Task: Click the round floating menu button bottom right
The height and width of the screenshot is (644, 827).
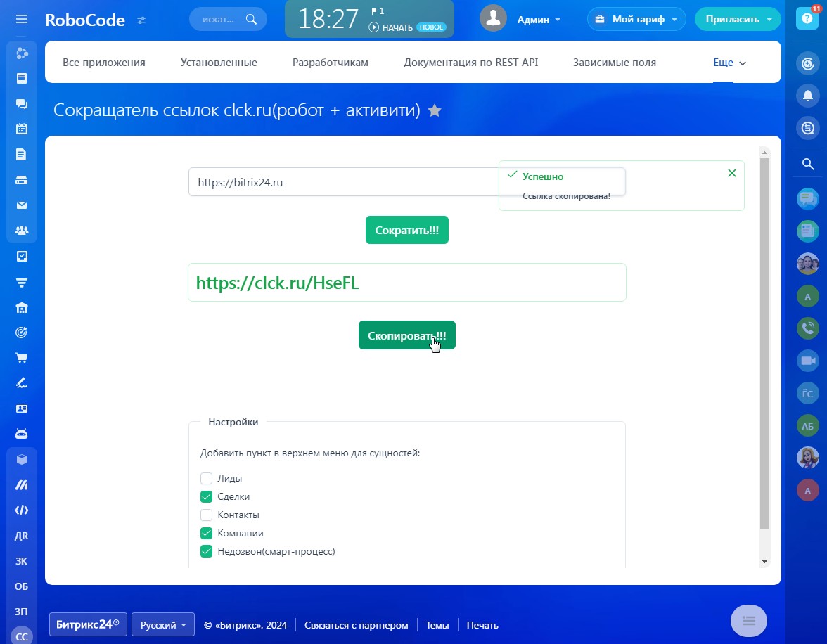Action: 749,621
